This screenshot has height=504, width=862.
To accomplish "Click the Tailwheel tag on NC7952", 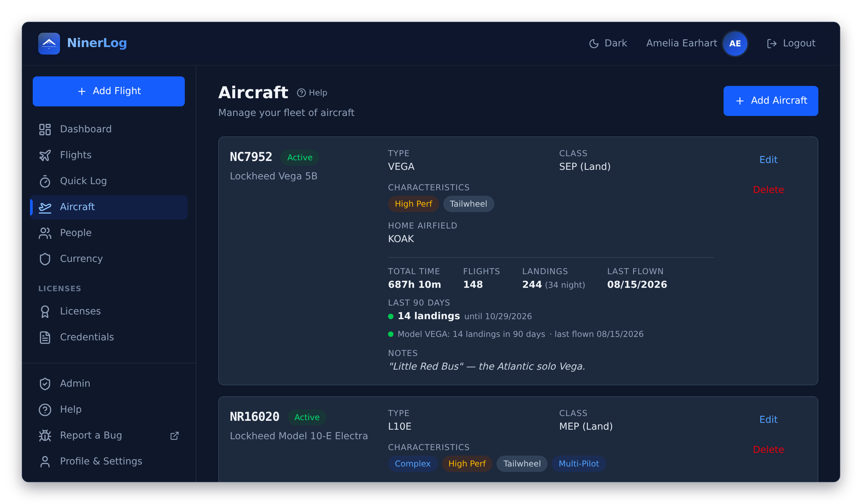I will 468,204.
